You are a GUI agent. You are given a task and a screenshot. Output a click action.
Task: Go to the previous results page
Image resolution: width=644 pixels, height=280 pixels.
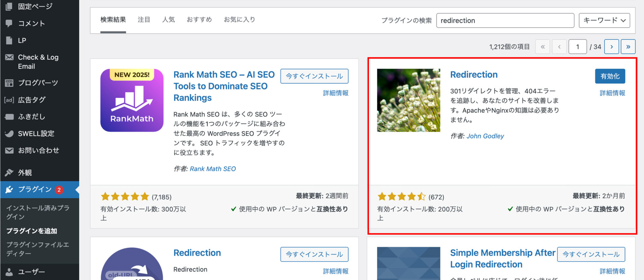(559, 47)
